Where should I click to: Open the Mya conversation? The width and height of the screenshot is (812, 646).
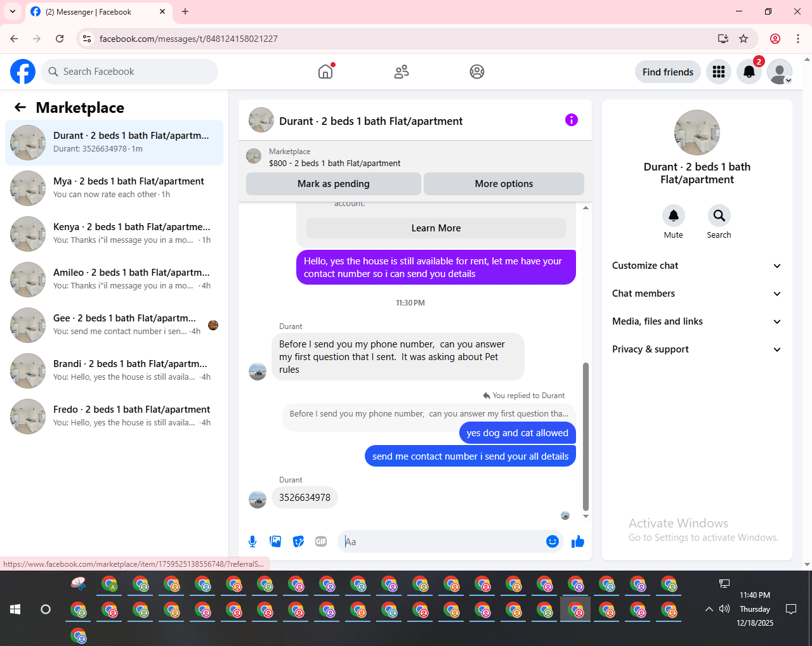click(114, 188)
